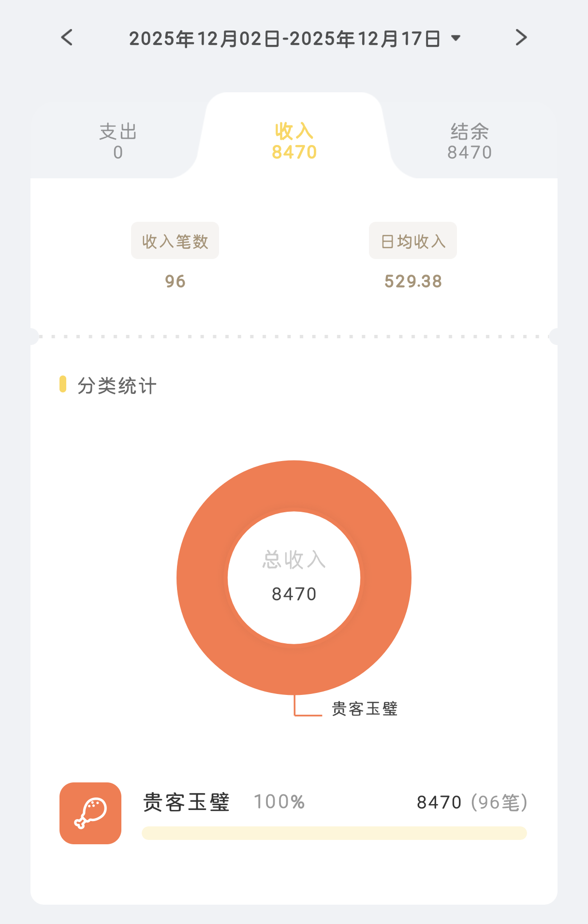Click the 分类统计 section heading
This screenshot has height=924, width=588.
[x=117, y=386]
